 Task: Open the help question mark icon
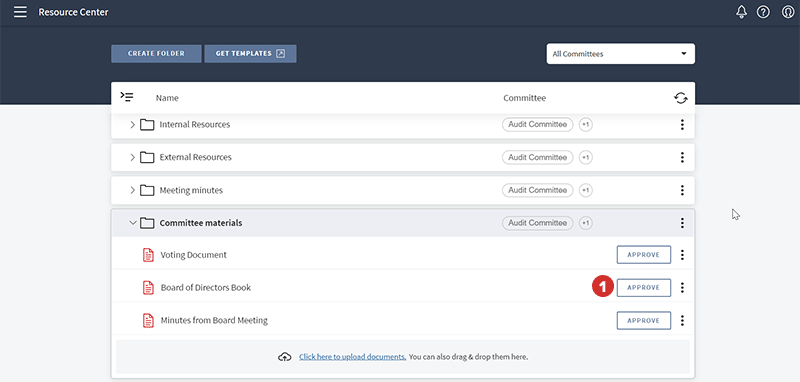(x=763, y=12)
